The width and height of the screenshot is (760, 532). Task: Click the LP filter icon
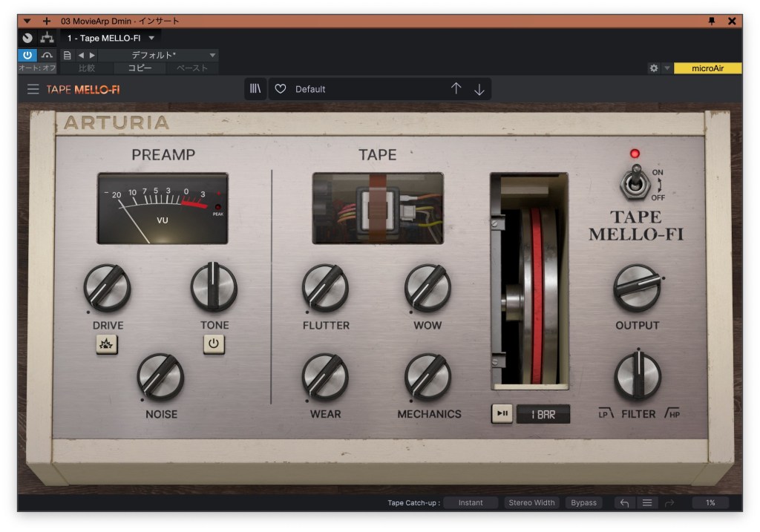coord(606,413)
